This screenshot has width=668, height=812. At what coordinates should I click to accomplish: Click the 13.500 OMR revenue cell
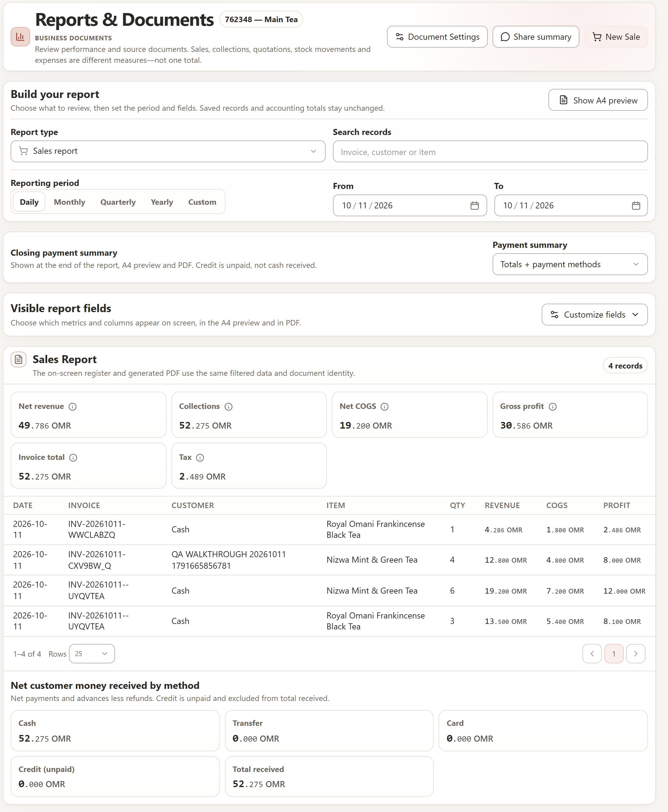pos(506,621)
